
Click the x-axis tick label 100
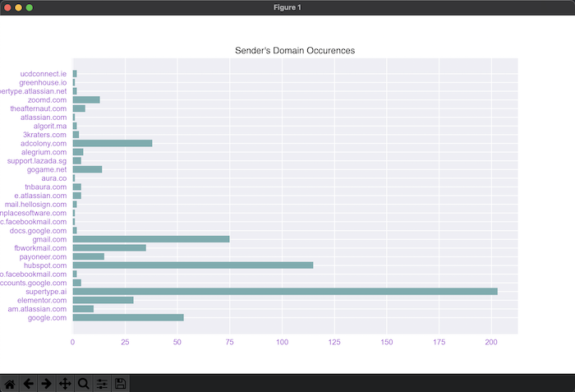(282, 342)
